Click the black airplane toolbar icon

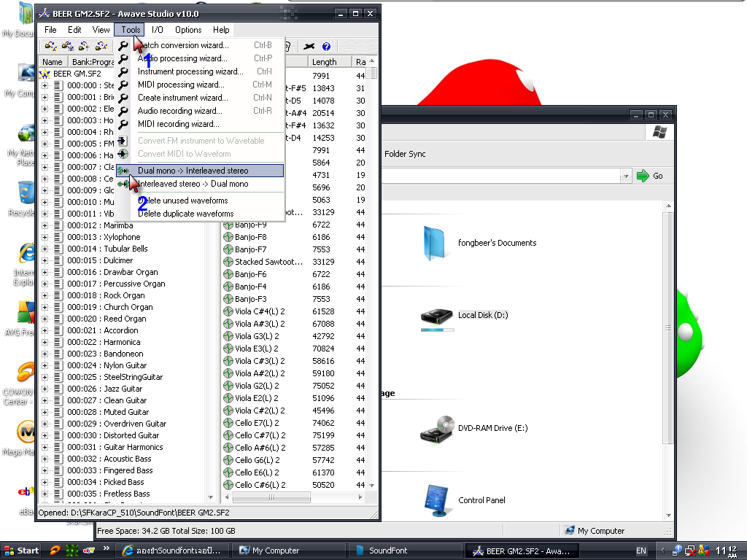[309, 46]
